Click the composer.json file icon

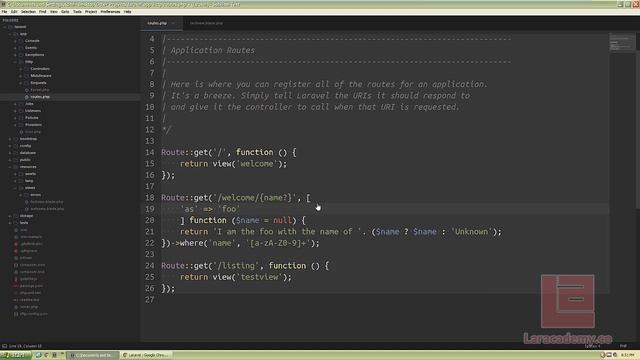(x=16, y=265)
